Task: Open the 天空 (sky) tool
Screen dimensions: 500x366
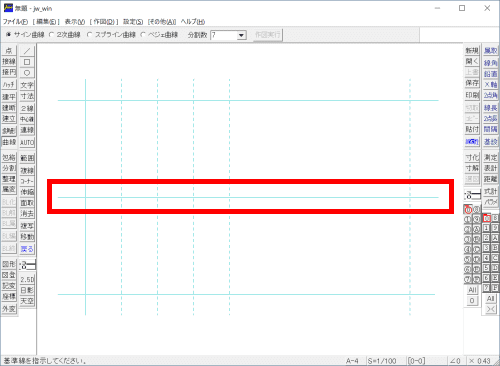Action: pyautogui.click(x=27, y=301)
